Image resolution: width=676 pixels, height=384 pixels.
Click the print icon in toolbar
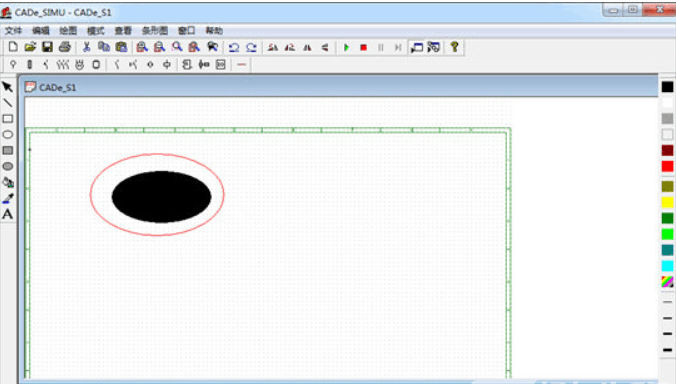(65, 47)
